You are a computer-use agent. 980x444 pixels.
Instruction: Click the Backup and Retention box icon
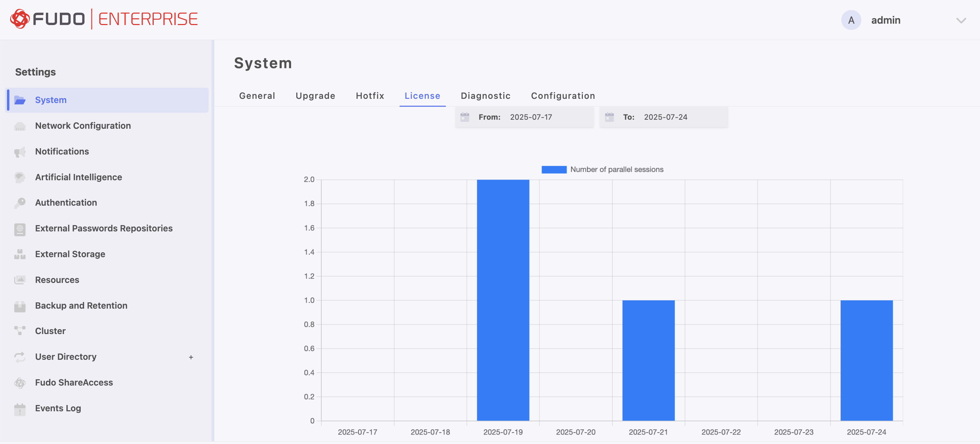point(20,306)
